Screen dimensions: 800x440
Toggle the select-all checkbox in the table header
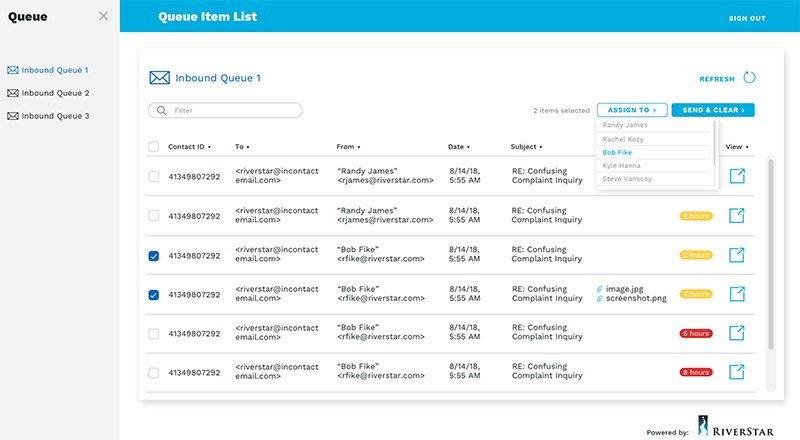[x=154, y=146]
